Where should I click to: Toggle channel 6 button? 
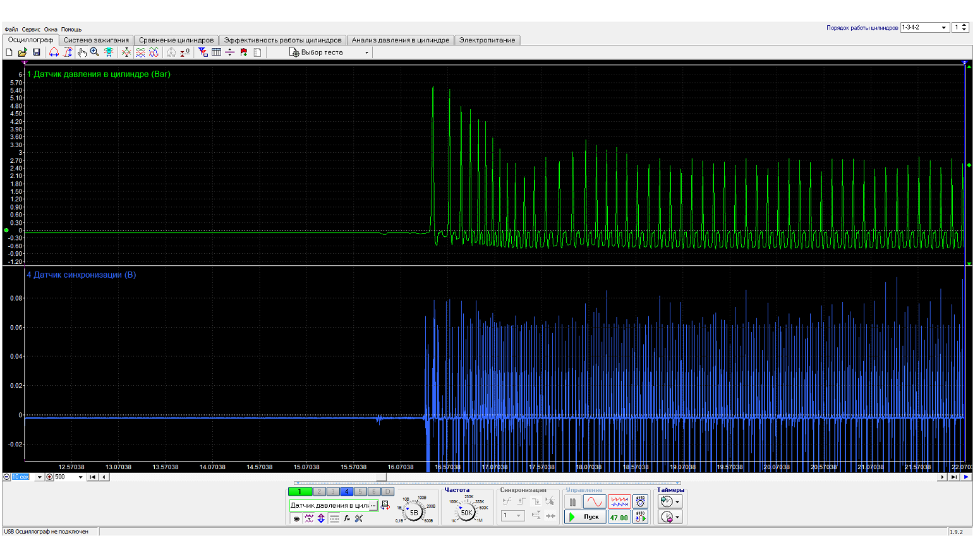click(x=374, y=491)
